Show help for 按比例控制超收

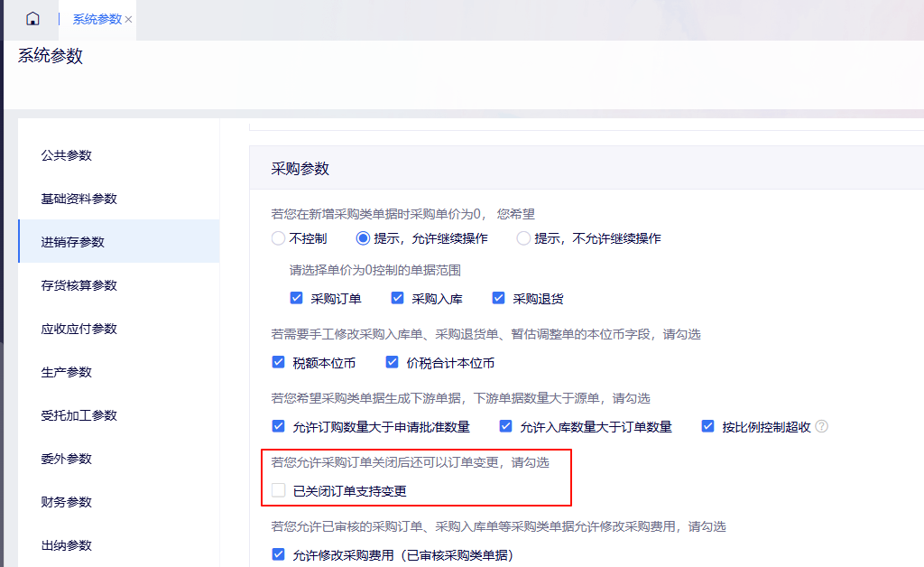pos(821,426)
